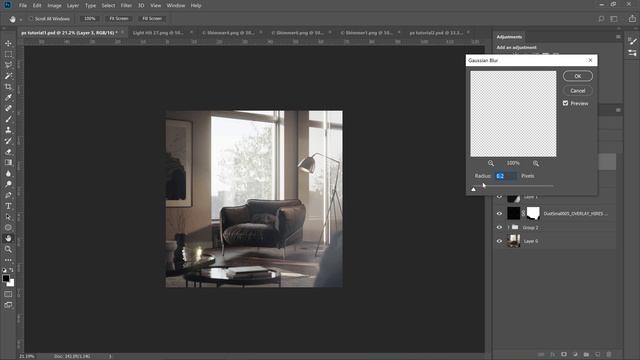Select the Path Selection tool
The height and width of the screenshot is (360, 640).
(x=8, y=217)
